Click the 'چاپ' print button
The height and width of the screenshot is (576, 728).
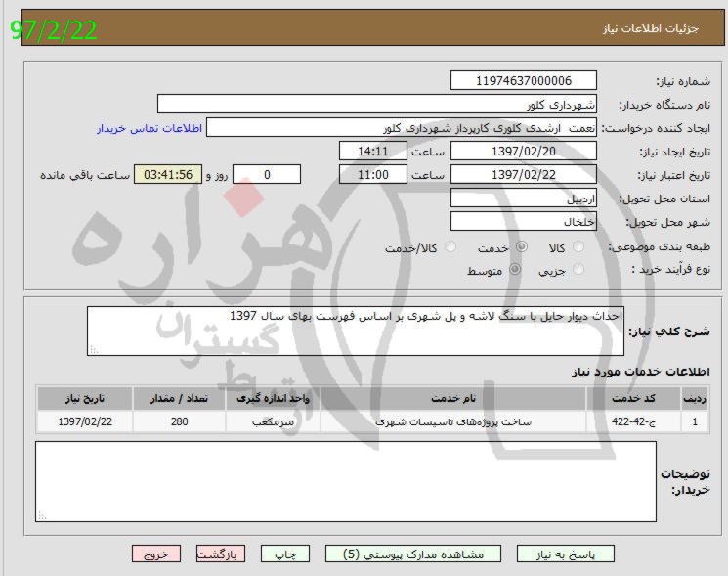(285, 554)
